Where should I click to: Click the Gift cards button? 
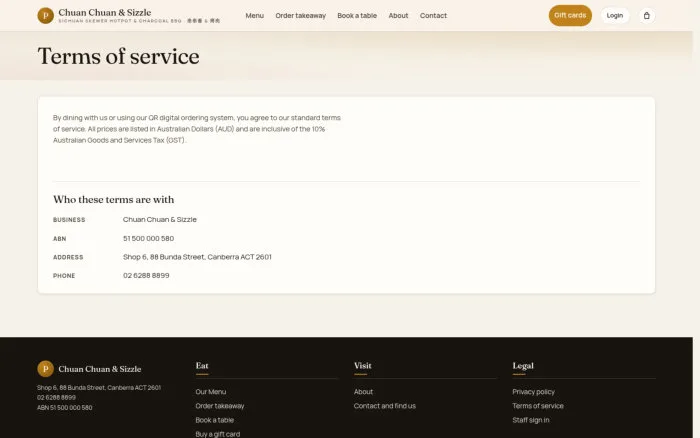[570, 16]
